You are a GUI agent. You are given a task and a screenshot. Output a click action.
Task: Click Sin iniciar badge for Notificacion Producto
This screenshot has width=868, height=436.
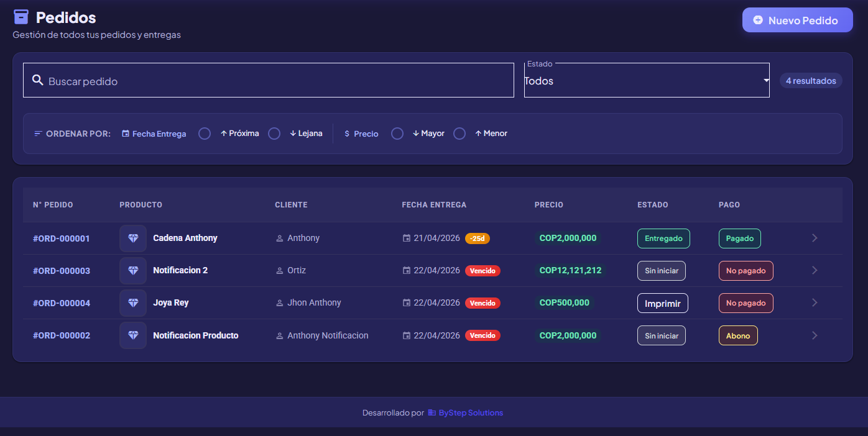point(662,335)
